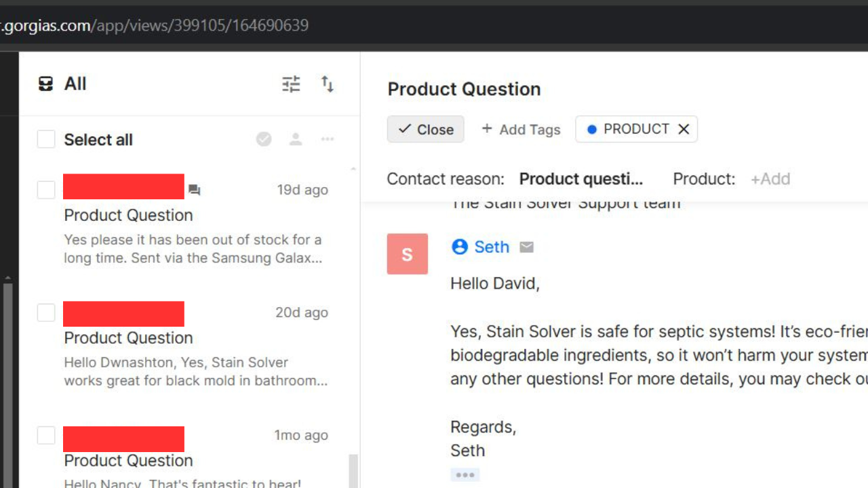Add a product via the +Add field
This screenshot has height=488, width=868.
770,179
